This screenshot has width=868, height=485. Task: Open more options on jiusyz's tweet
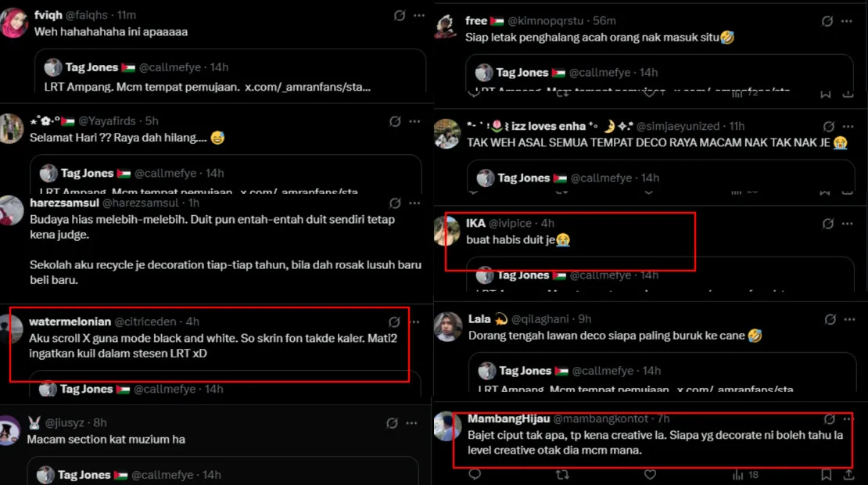point(412,423)
